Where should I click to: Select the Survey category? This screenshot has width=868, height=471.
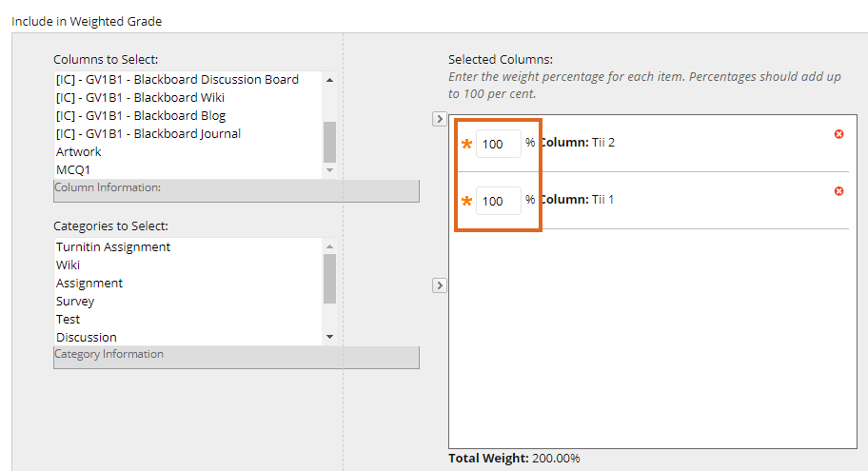[x=75, y=301]
